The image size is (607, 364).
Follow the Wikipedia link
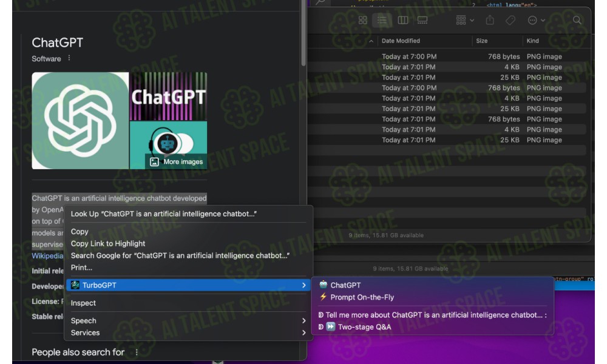click(x=47, y=255)
